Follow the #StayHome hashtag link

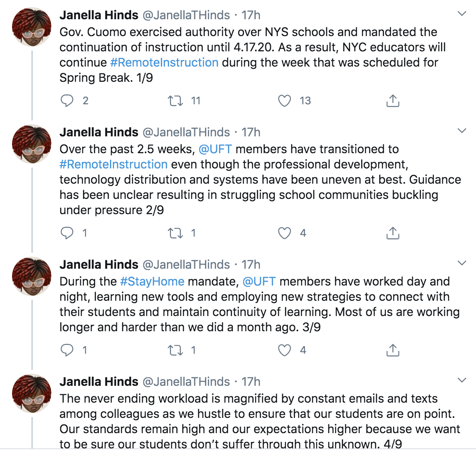152,282
